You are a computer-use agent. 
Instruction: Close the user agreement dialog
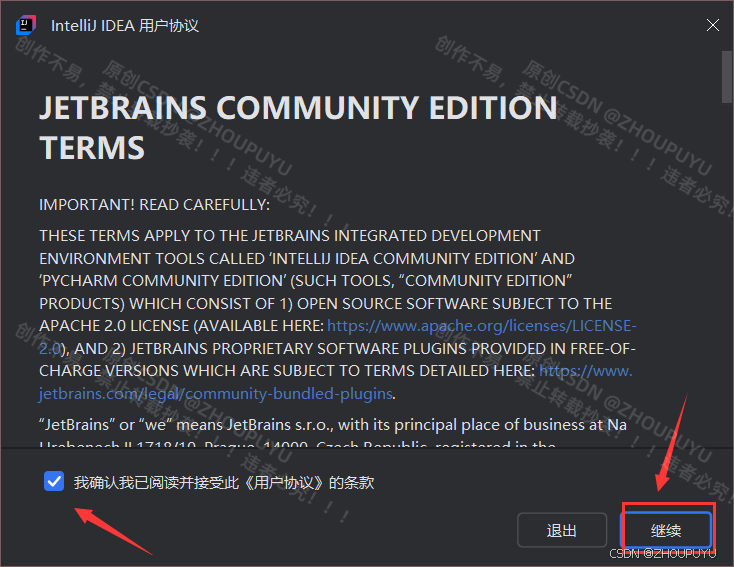pos(712,25)
